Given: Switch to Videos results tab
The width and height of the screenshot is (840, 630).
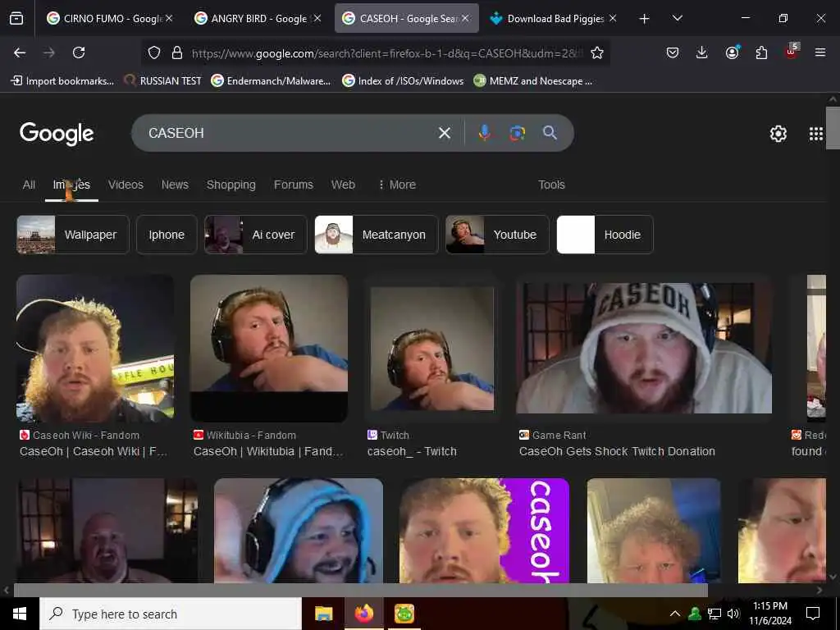Looking at the screenshot, I should click(x=126, y=185).
